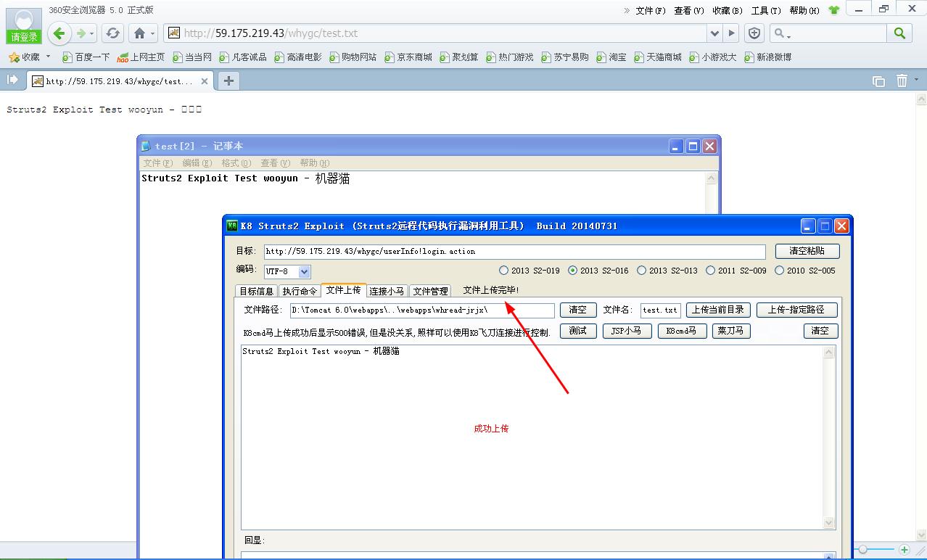Open the browser 查看(V) menu

[689, 10]
